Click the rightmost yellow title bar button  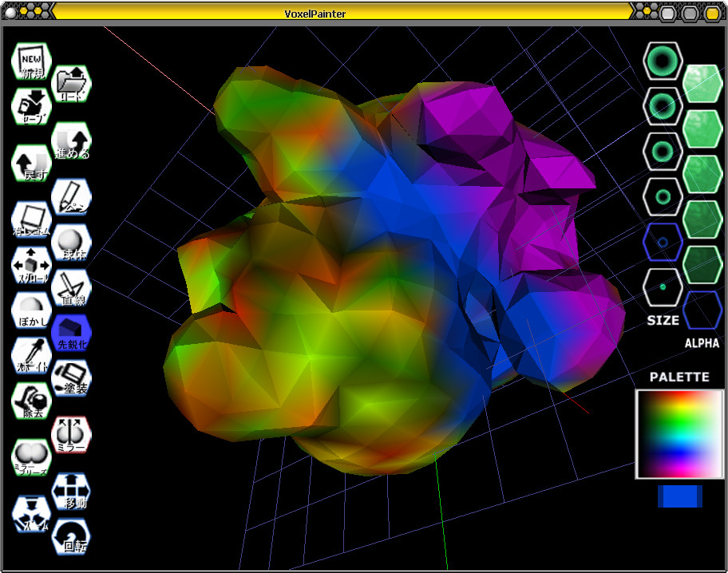pyautogui.click(x=713, y=14)
